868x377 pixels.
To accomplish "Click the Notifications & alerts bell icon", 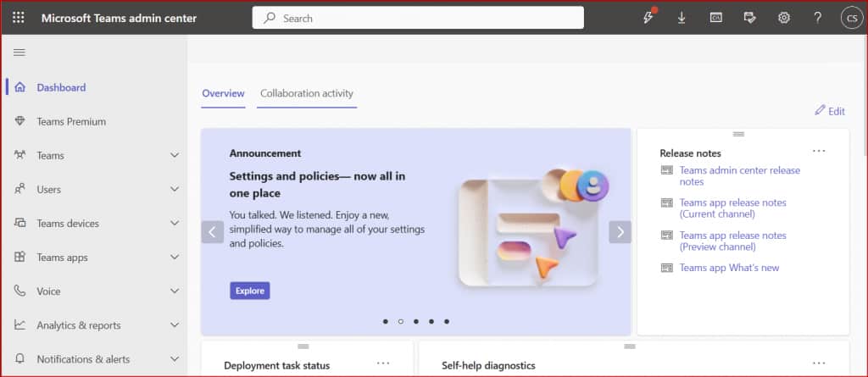I will click(x=20, y=358).
